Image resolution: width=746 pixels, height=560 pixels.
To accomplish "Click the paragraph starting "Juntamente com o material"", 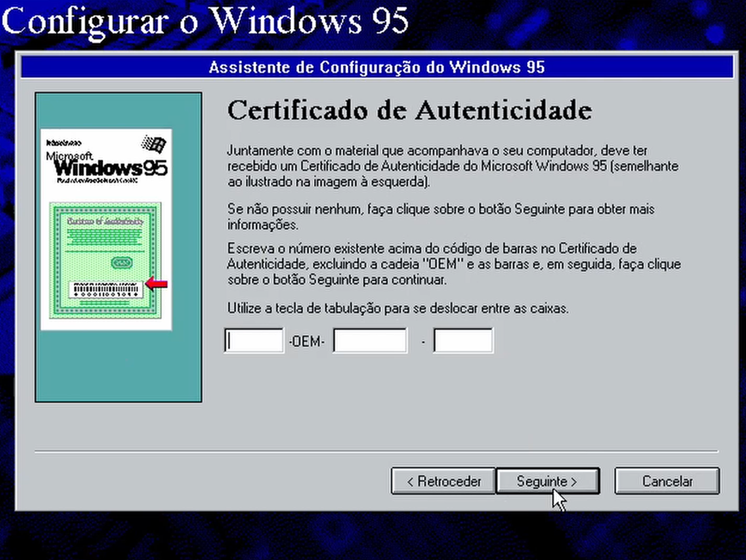I will pos(453,166).
